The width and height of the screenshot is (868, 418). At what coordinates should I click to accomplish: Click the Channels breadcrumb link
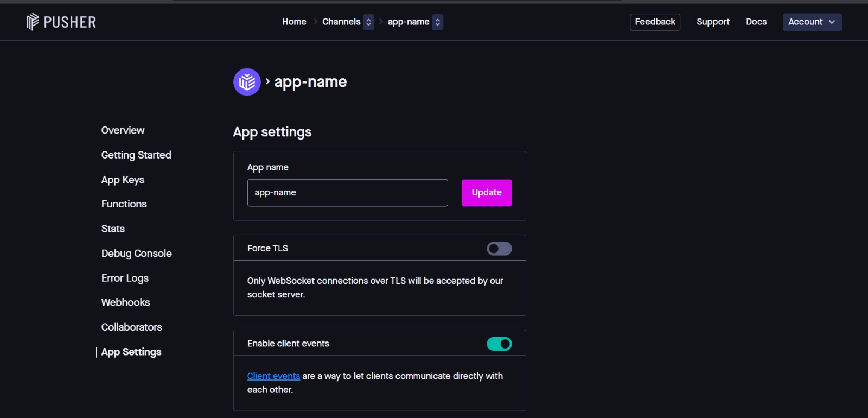[x=341, y=22]
